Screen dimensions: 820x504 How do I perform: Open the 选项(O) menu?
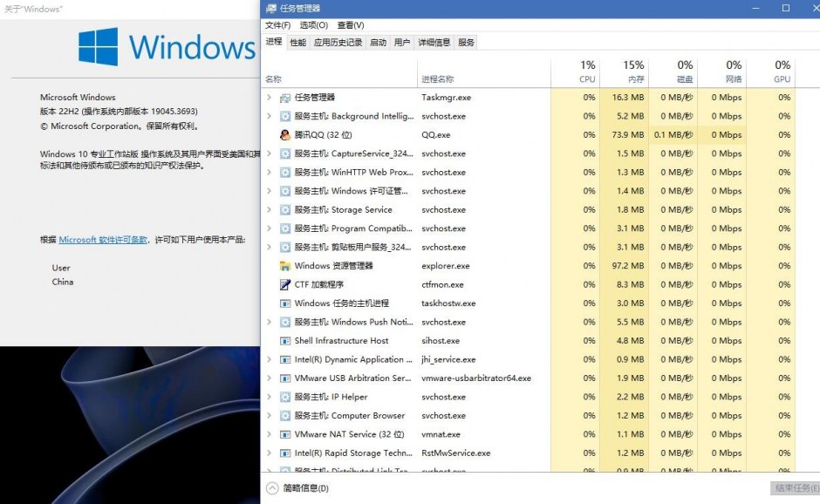pyautogui.click(x=314, y=25)
